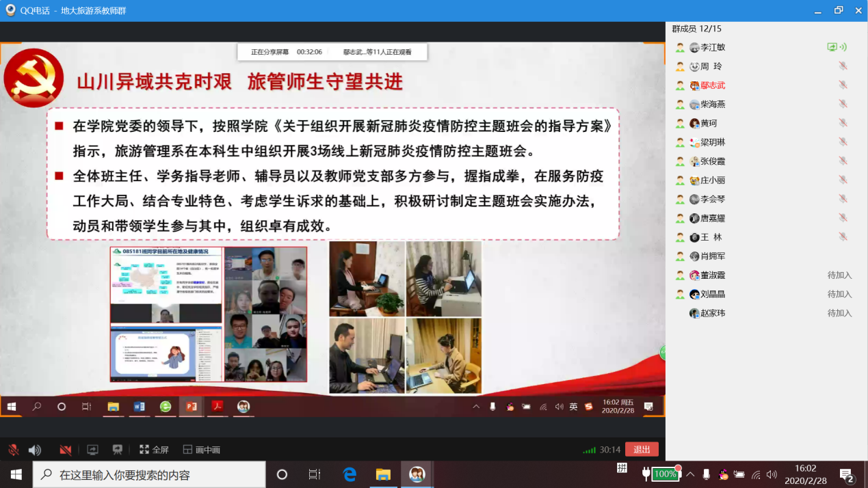Click the muted mic icon beside 周玲
This screenshot has height=488, width=868.
843,66
